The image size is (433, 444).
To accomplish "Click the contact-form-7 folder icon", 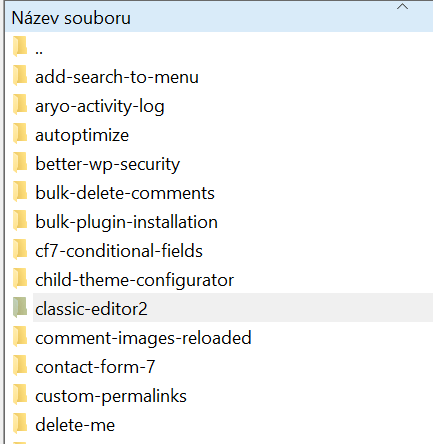I will tap(20, 366).
